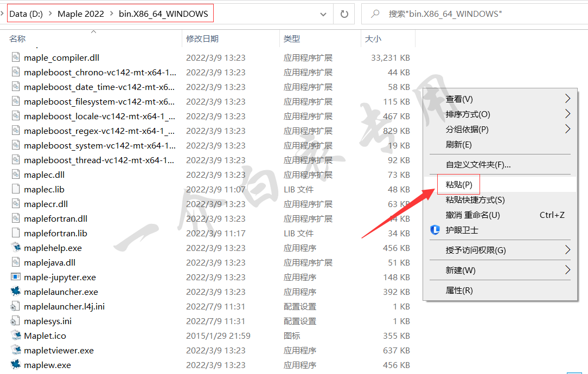Click the maplelauncher.l4j.ini config icon
The height and width of the screenshot is (374, 588).
click(x=15, y=306)
